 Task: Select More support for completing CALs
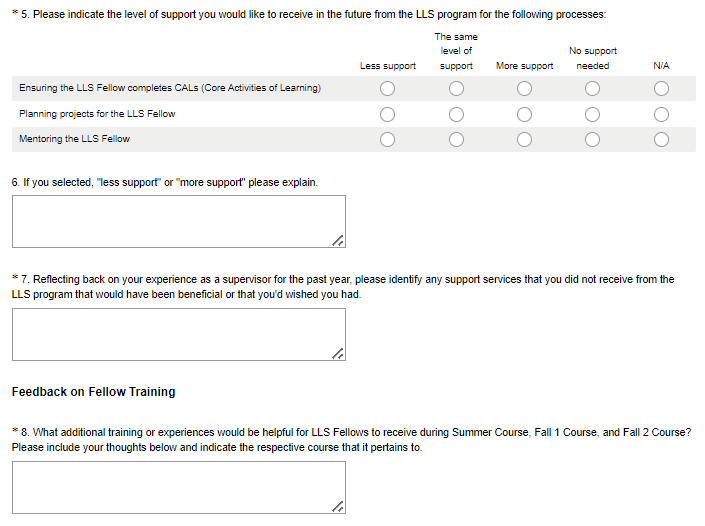pyautogui.click(x=524, y=89)
